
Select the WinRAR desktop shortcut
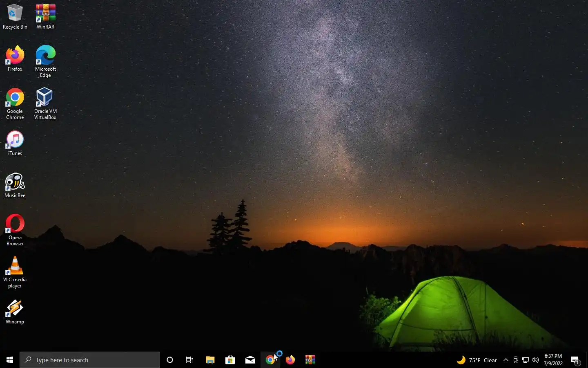[45, 17]
